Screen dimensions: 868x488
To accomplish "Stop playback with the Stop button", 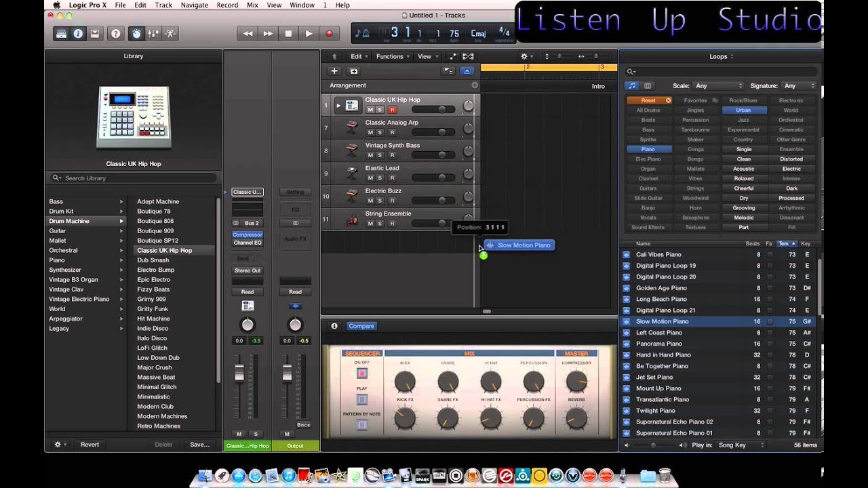I will (289, 33).
